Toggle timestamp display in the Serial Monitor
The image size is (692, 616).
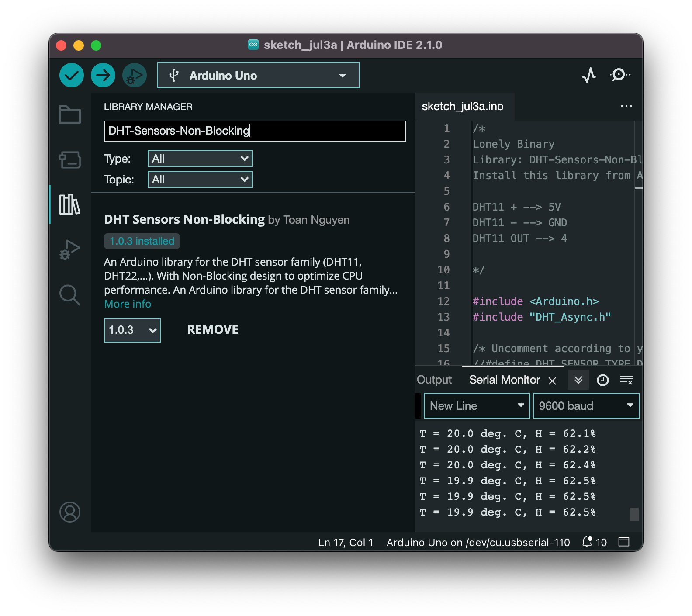602,381
